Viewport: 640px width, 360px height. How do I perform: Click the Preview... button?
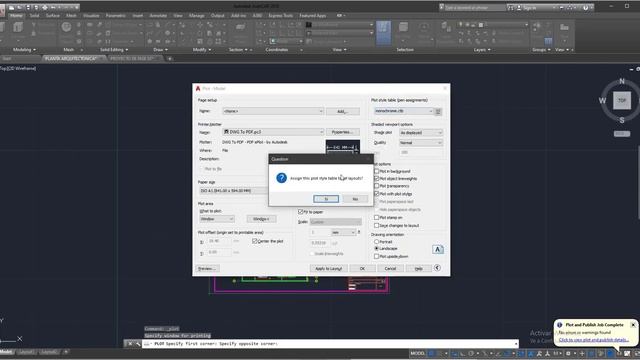207,269
